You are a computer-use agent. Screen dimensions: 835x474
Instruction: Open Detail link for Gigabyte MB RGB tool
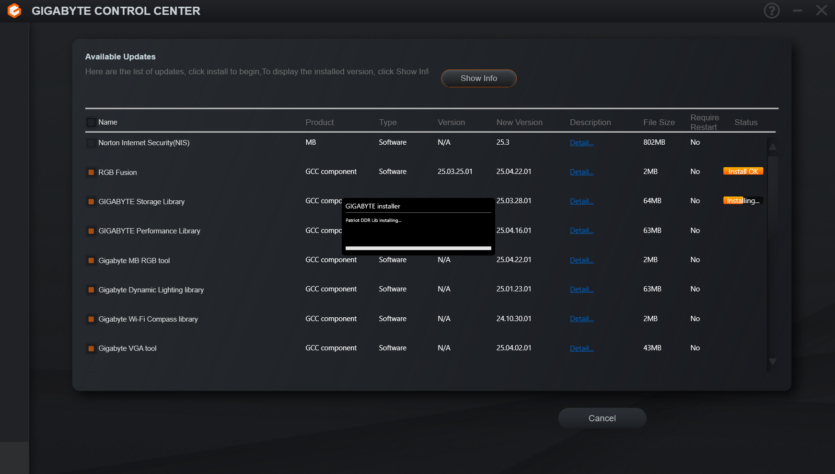click(x=581, y=260)
